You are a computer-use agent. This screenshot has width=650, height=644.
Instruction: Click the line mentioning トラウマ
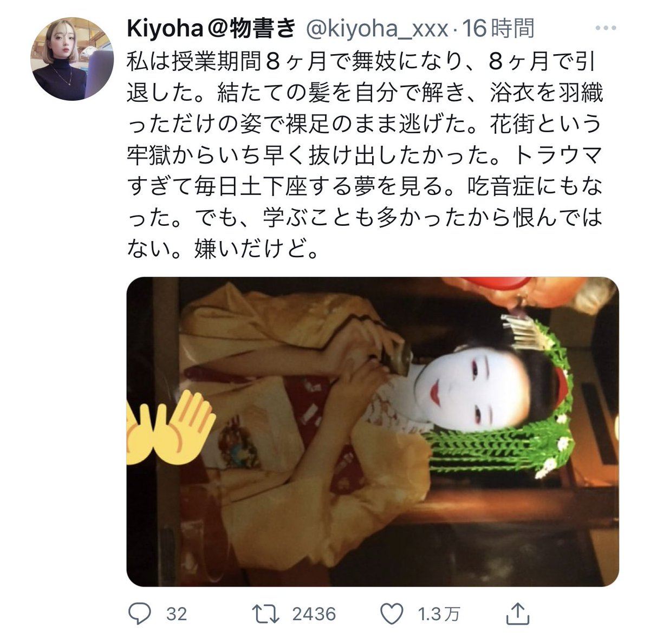(x=365, y=156)
